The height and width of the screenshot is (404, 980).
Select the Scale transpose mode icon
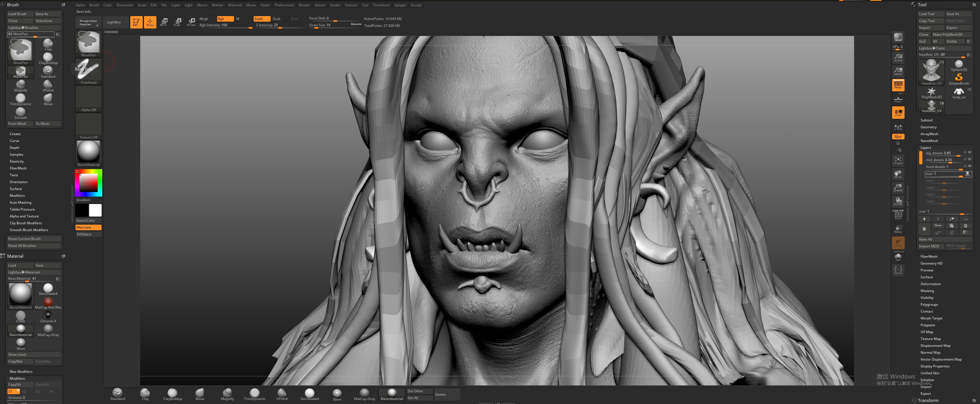click(177, 22)
